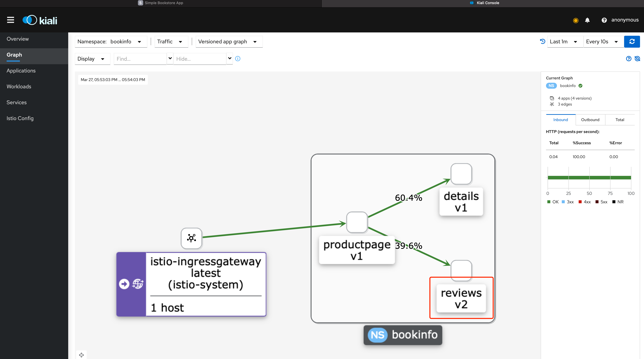
Task: Expand the Namespace bookinfo dropdown
Action: pos(140,42)
